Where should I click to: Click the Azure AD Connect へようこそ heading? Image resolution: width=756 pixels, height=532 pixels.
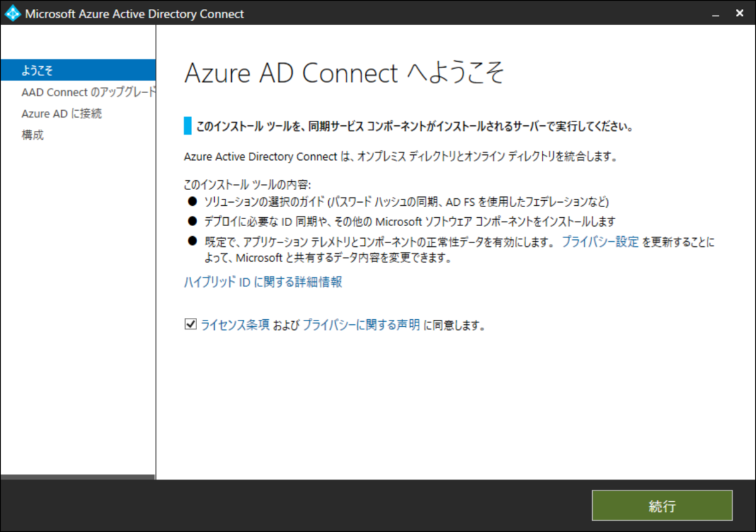[x=345, y=74]
